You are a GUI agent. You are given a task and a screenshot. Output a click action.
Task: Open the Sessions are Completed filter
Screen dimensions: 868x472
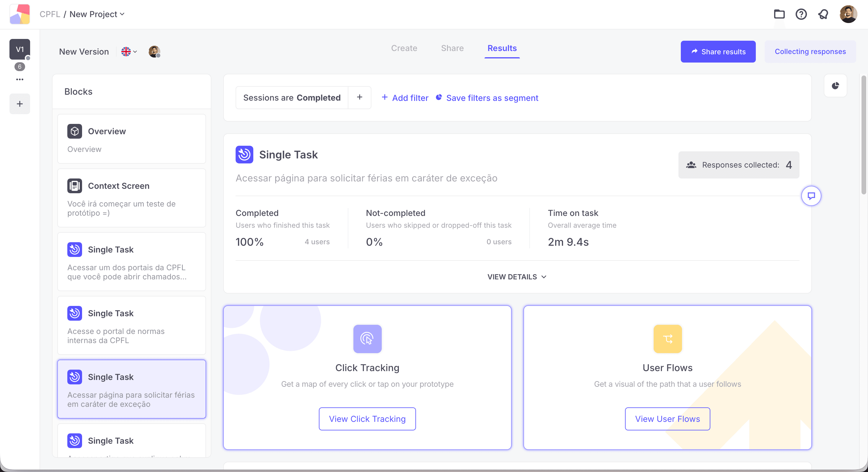pyautogui.click(x=292, y=98)
